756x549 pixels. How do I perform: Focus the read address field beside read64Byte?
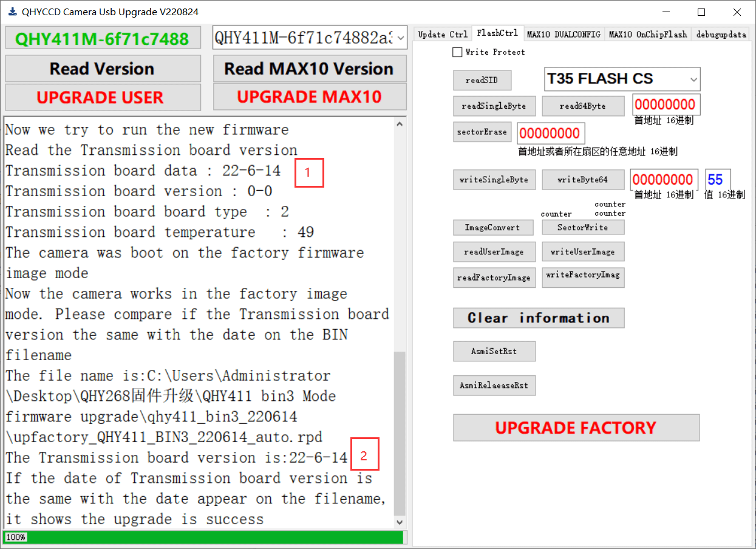[666, 104]
